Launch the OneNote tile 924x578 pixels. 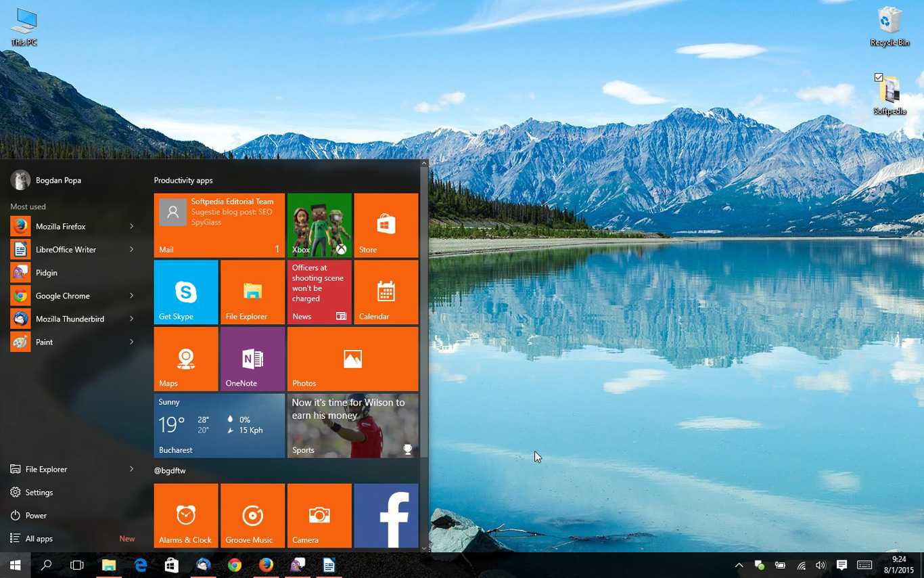click(252, 359)
